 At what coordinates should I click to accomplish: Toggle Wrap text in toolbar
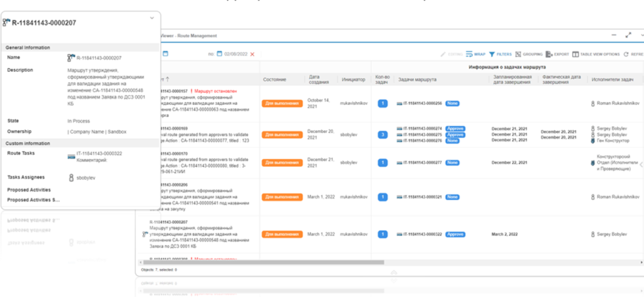(x=470, y=54)
